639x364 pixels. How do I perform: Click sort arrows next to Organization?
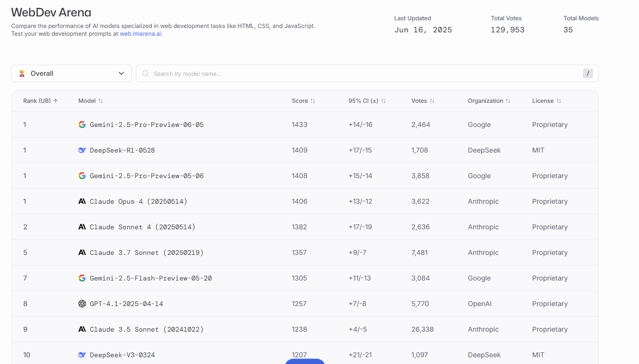508,101
